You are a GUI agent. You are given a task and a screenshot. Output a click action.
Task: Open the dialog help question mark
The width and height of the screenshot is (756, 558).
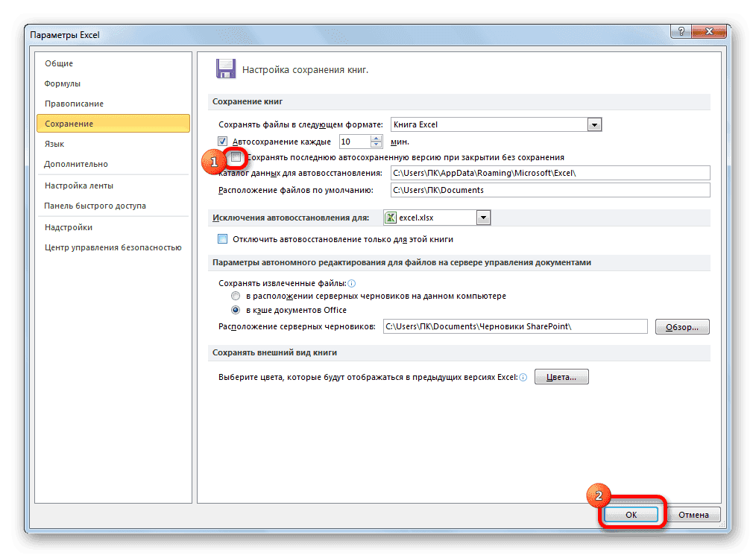pos(681,31)
